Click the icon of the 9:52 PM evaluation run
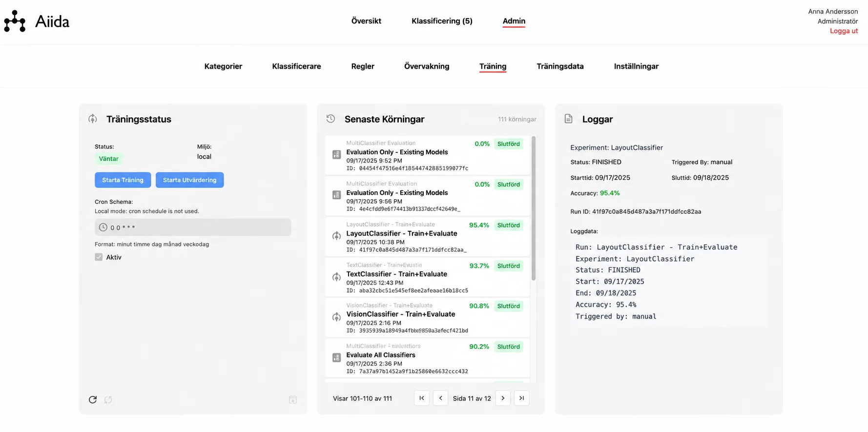 (x=336, y=155)
